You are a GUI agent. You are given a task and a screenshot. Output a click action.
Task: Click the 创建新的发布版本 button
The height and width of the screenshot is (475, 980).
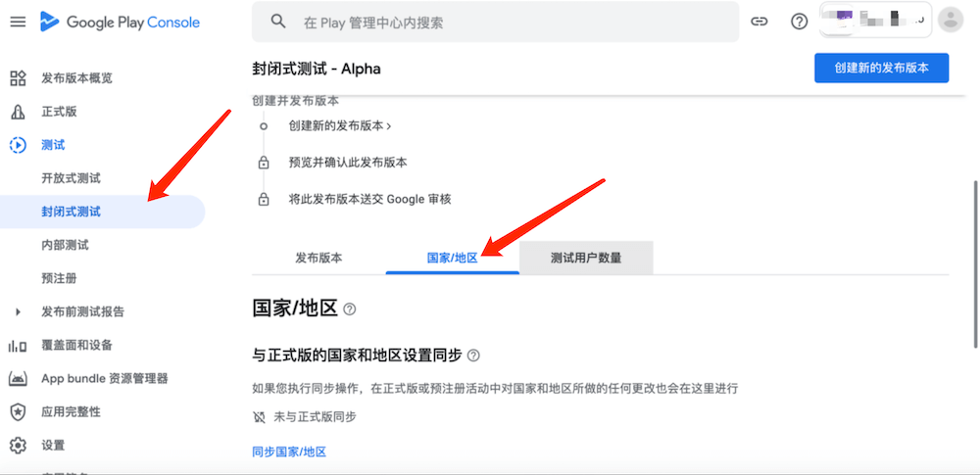(881, 69)
